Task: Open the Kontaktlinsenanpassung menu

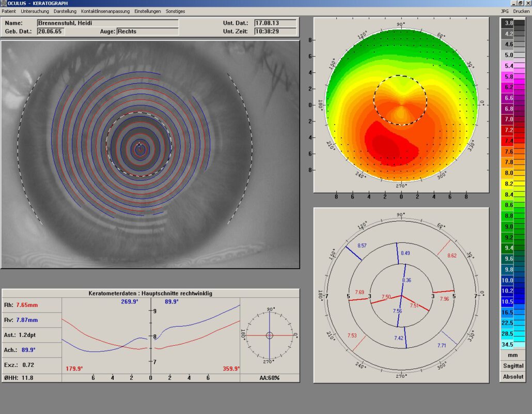Action: point(105,11)
